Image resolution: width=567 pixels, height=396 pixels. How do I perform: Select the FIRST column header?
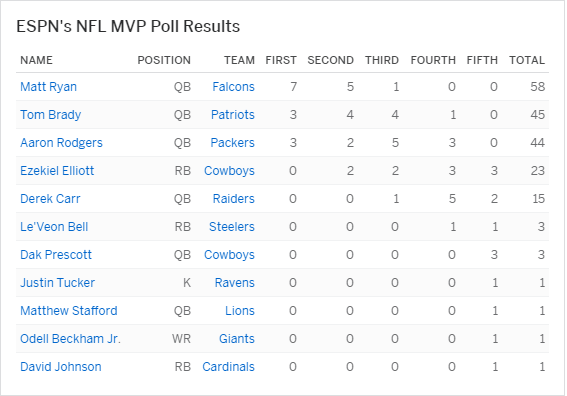[x=281, y=60]
